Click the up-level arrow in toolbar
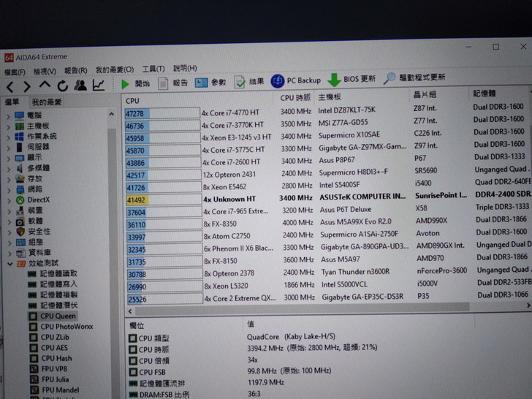Image resolution: width=532 pixels, height=399 pixels. 45,87
